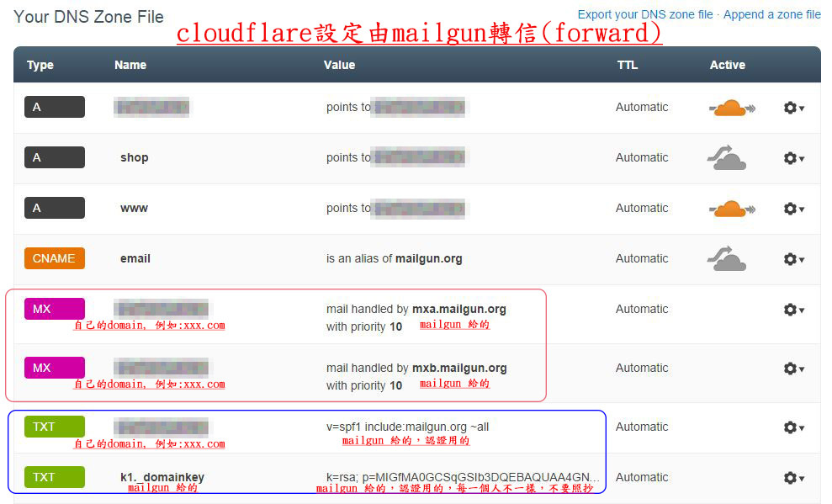Click the 'k=rsa; p=MIGfMA0GCSqGSIb3DQEBAQUAA4GN...' value
Screen dimensions: 832x504
(463, 477)
